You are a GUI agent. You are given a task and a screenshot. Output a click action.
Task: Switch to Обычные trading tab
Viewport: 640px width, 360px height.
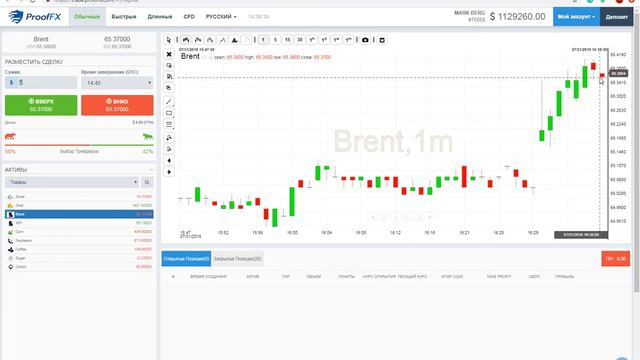coord(87,17)
